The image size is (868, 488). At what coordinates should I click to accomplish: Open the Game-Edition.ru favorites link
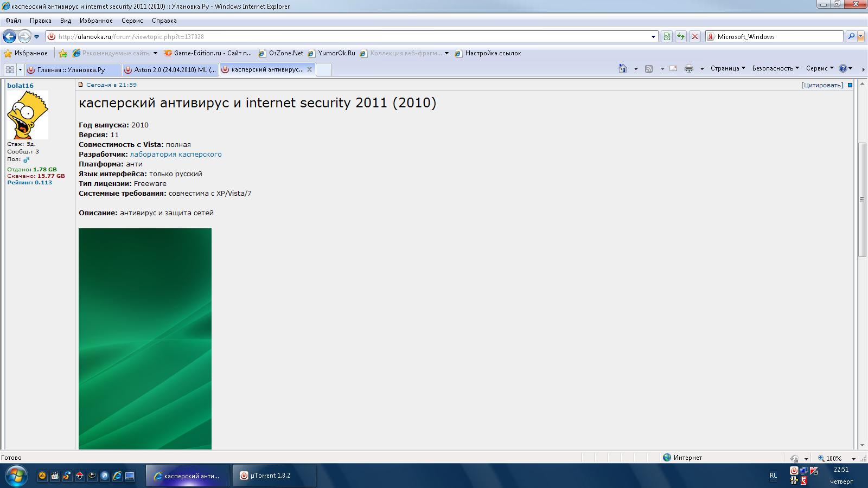[208, 53]
